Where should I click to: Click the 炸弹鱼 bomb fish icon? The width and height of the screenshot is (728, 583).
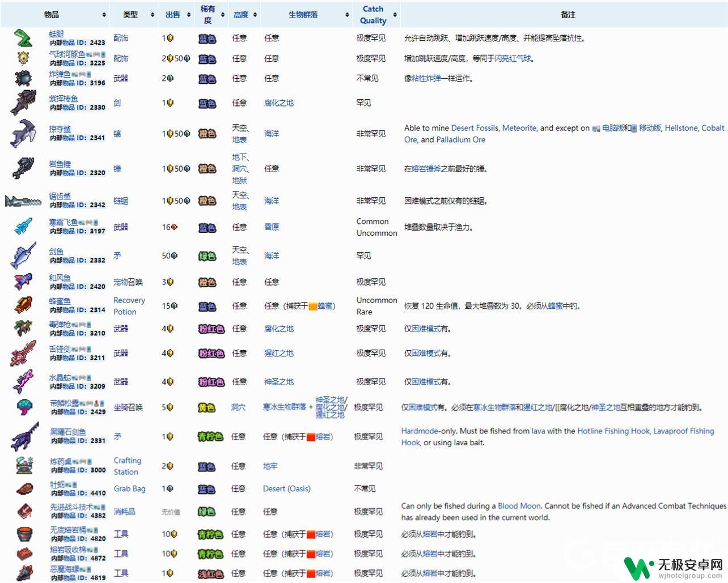tap(23, 78)
